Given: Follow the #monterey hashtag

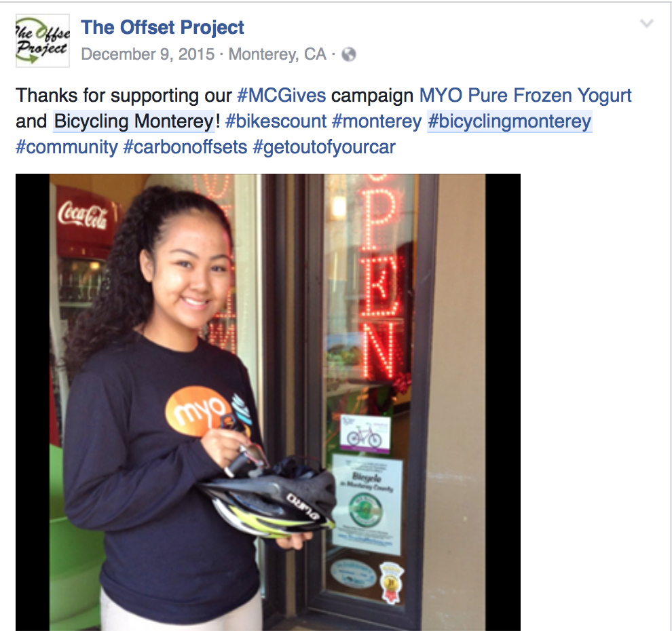Looking at the screenshot, I should click(377, 121).
